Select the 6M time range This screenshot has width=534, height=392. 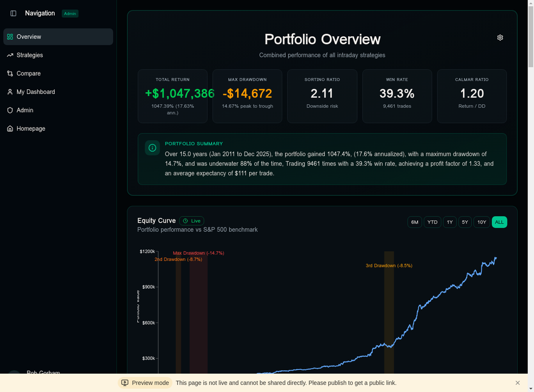pos(415,222)
